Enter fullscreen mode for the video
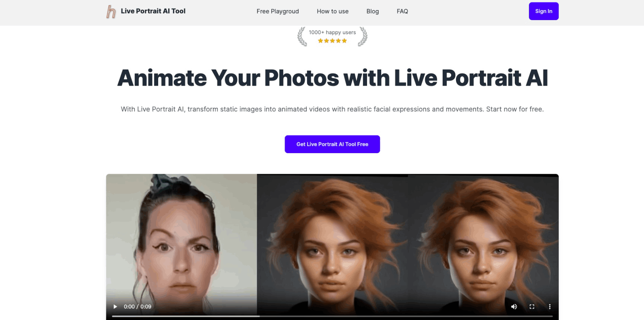 coord(532,307)
